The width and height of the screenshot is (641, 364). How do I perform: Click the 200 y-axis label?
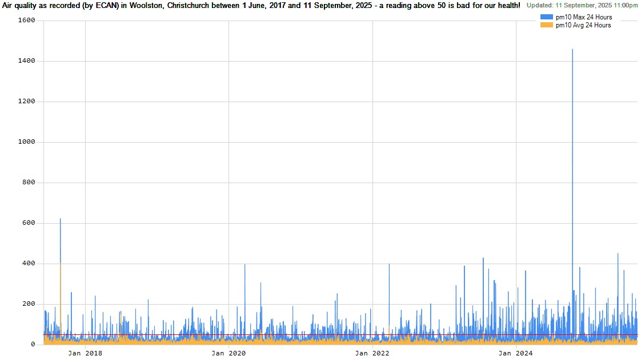tap(29, 304)
